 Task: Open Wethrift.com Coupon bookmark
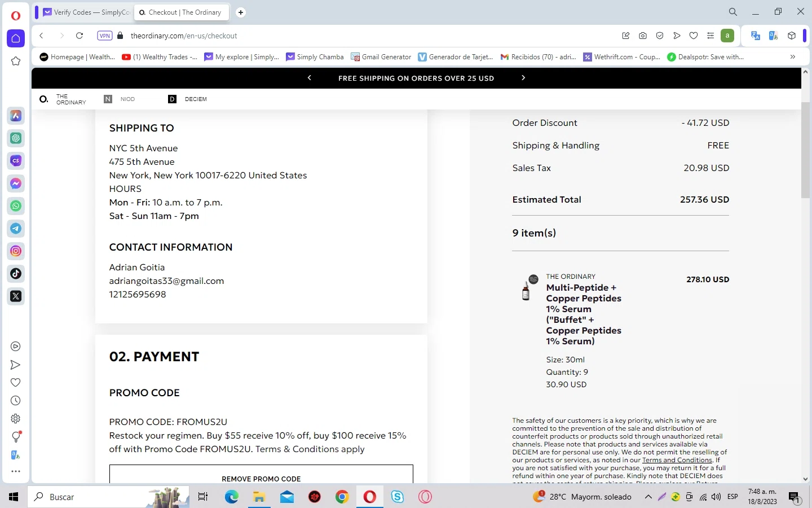point(622,57)
